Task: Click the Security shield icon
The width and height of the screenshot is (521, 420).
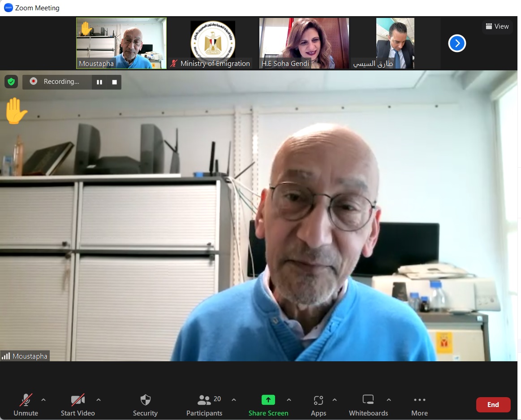Action: coord(145,400)
